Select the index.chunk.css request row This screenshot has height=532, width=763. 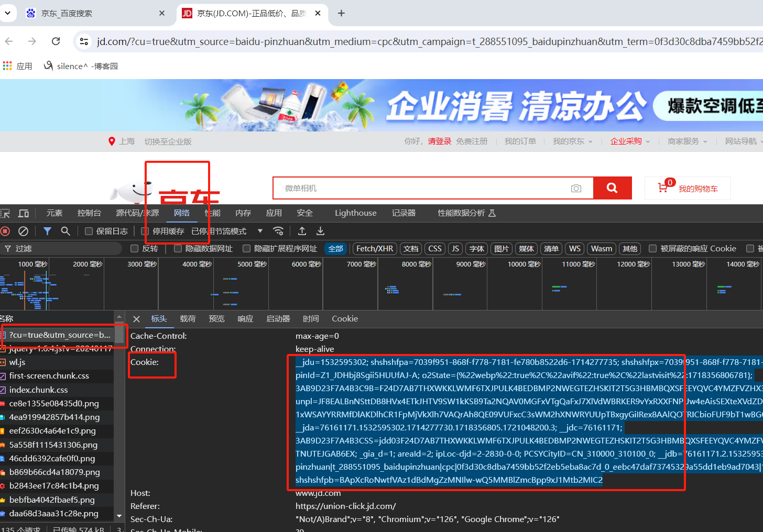coord(57,390)
